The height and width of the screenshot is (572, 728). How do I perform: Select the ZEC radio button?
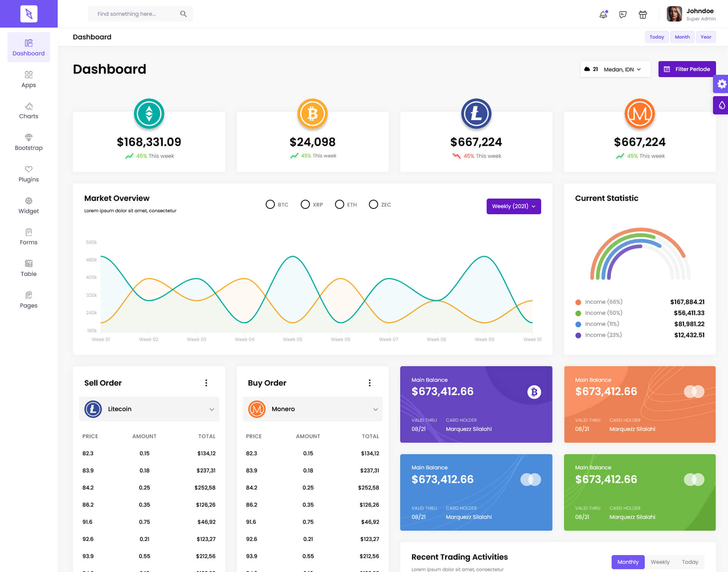point(373,204)
